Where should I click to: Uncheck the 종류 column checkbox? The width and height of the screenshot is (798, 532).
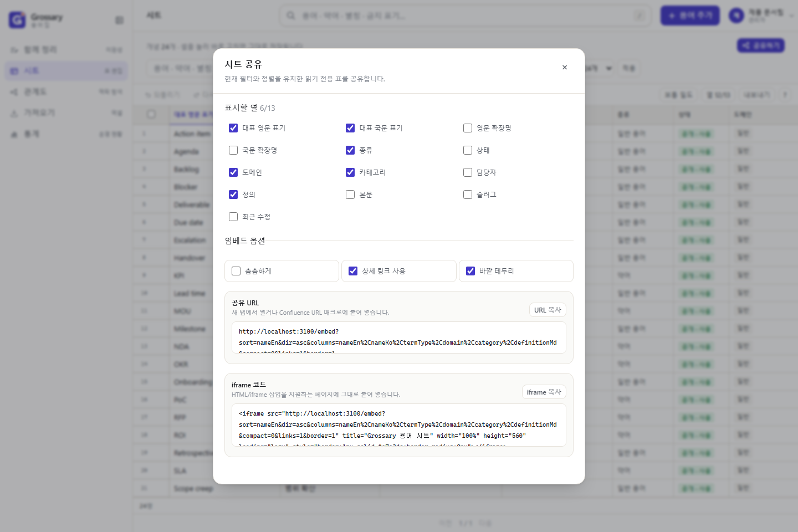(350, 150)
